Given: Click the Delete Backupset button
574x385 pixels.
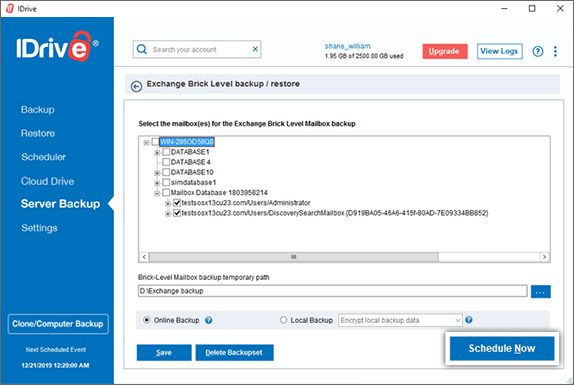Looking at the screenshot, I should click(234, 353).
